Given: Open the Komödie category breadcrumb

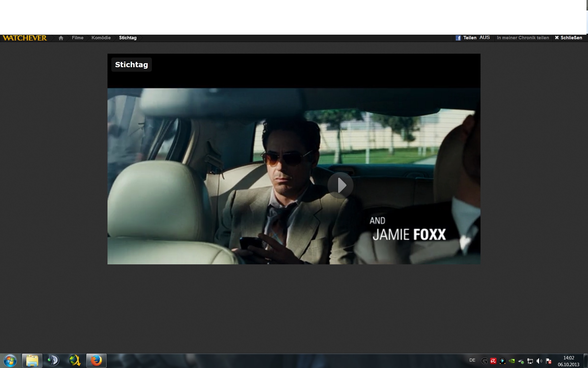Looking at the screenshot, I should [101, 38].
